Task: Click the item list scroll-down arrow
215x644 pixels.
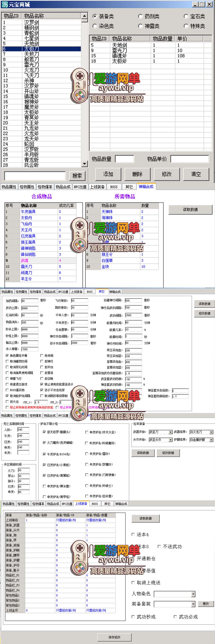Action: (84, 164)
